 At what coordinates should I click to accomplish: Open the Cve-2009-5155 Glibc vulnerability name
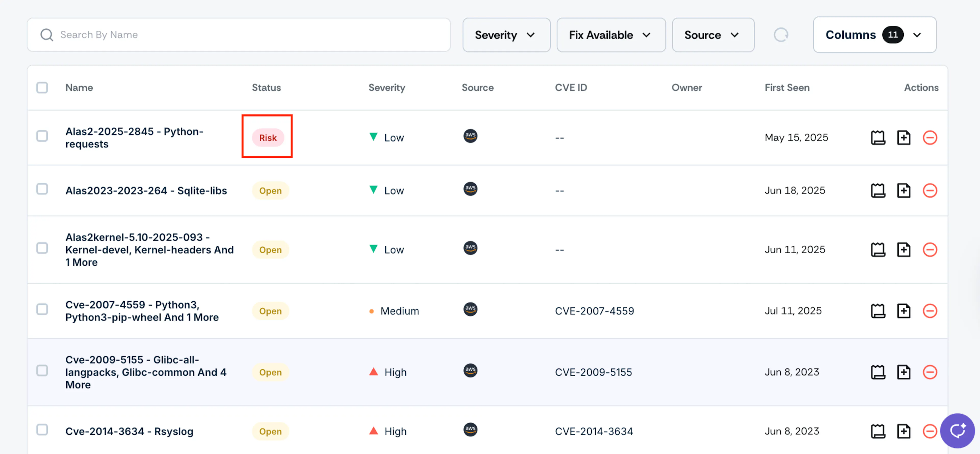(146, 372)
